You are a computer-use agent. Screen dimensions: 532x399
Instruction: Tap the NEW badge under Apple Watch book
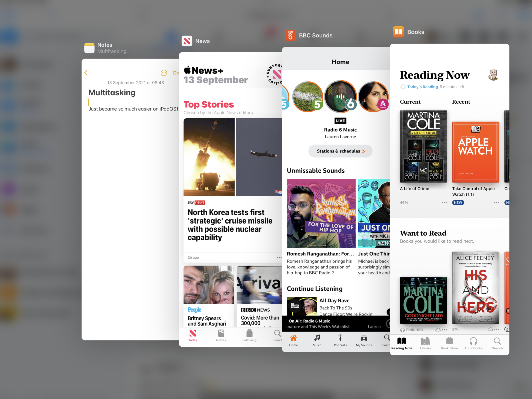(458, 203)
